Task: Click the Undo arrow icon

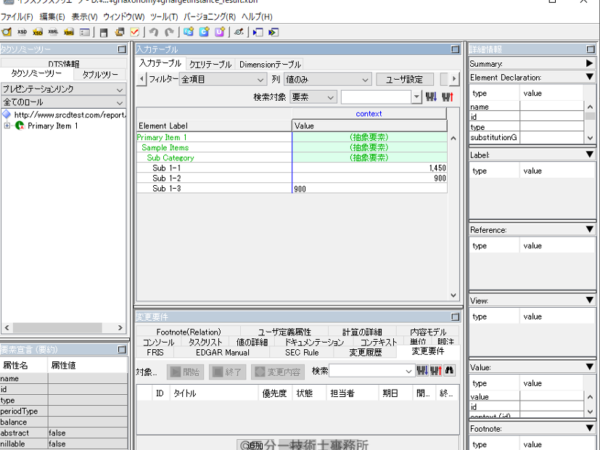Action: (154, 32)
